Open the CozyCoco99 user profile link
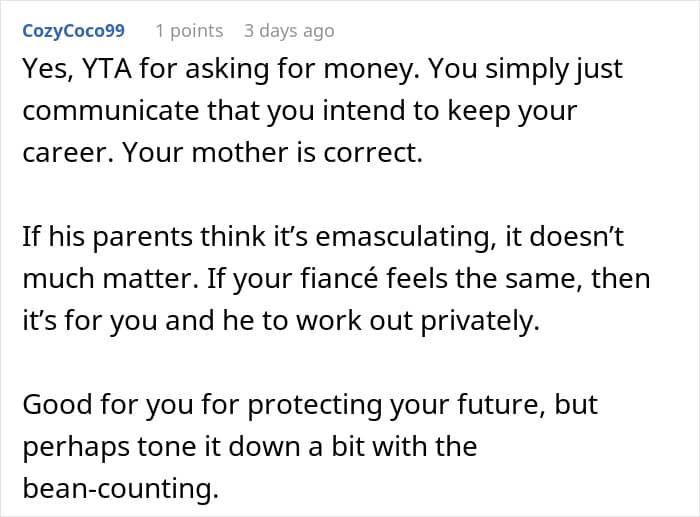 click(x=74, y=31)
